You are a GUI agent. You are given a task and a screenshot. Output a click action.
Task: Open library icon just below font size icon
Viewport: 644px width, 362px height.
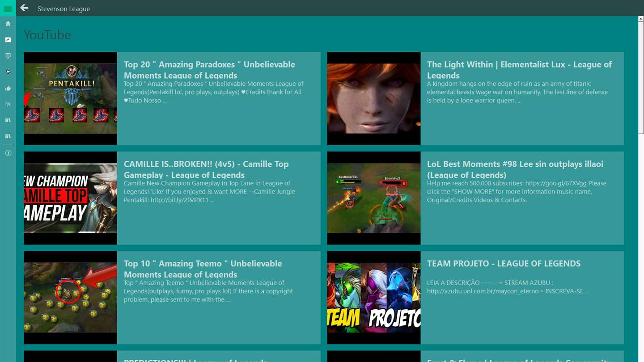(x=8, y=120)
